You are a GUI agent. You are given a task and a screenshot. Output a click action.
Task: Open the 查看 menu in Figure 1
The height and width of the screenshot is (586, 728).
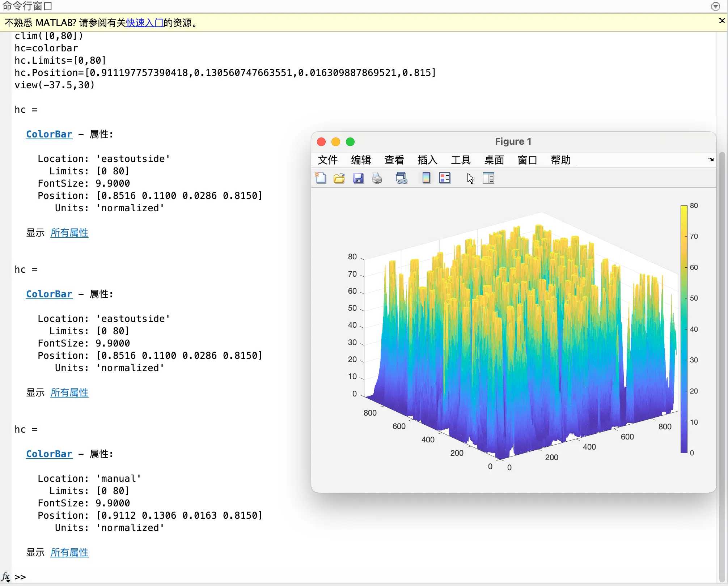(x=394, y=160)
